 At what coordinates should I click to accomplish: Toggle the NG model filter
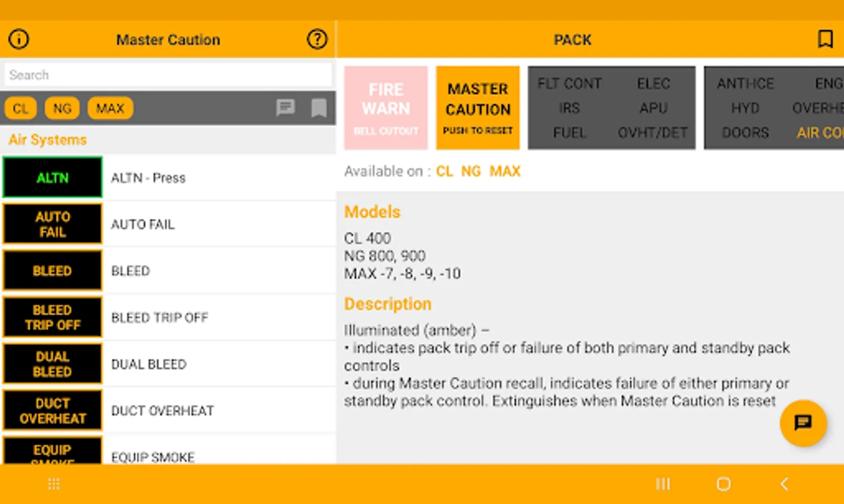point(62,108)
